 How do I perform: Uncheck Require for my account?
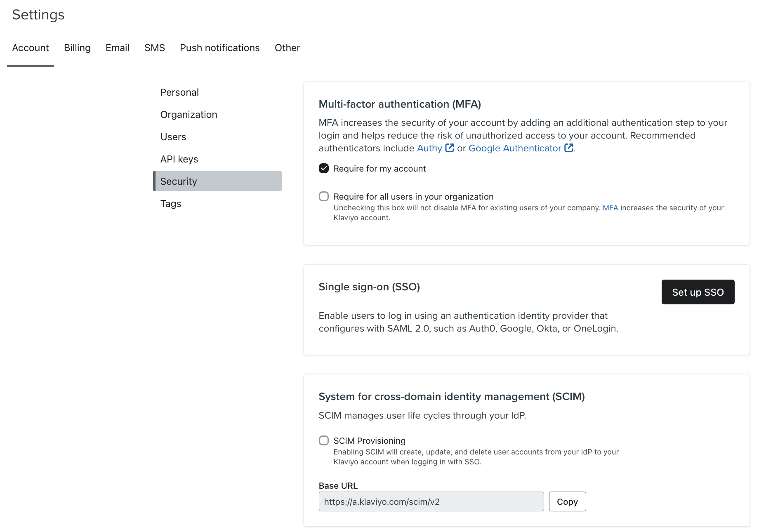(323, 168)
